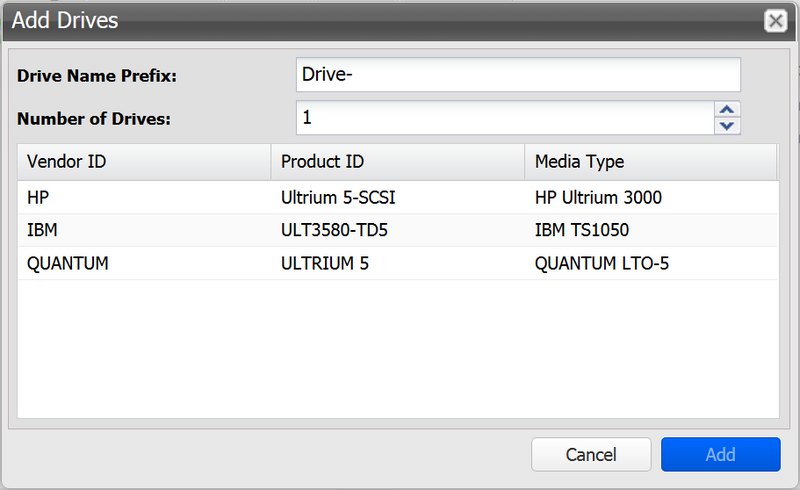This screenshot has height=490, width=800.
Task: Click the Ultrium 5-SCSI product ID cell
Action: click(345, 198)
